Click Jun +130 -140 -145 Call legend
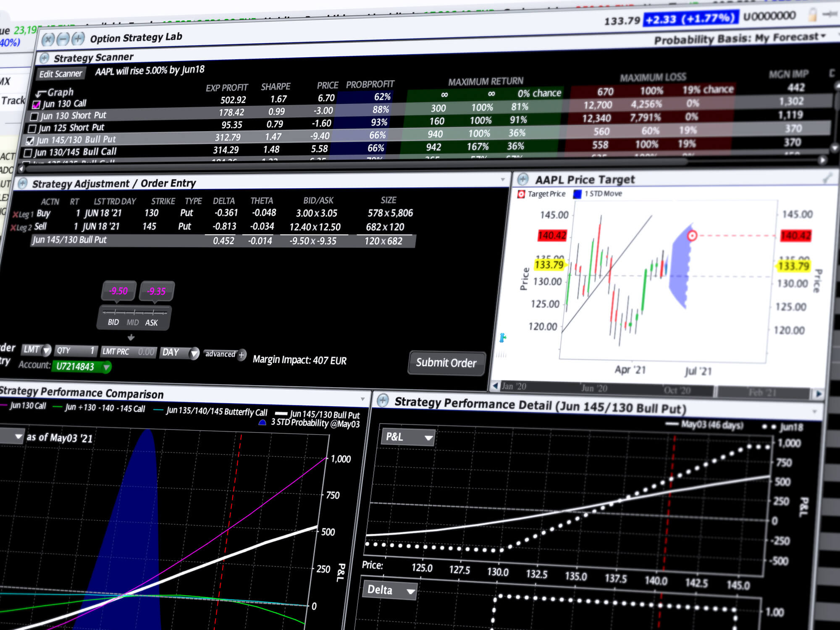The image size is (840, 630). [x=100, y=407]
